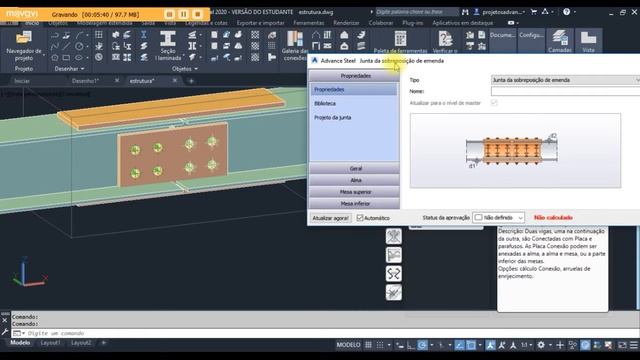Select the Seção laminada beam tool

click(x=168, y=45)
